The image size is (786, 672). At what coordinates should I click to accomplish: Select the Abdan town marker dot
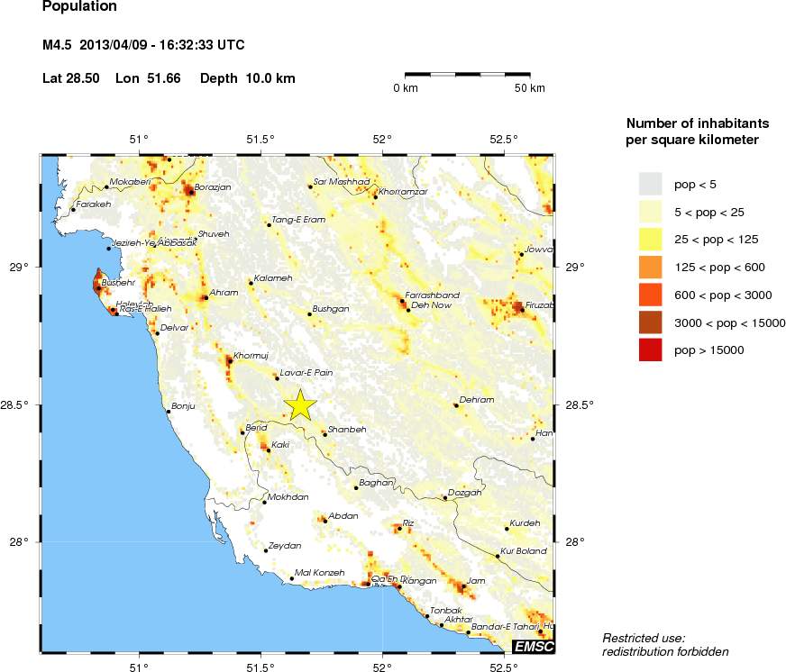pyautogui.click(x=324, y=521)
